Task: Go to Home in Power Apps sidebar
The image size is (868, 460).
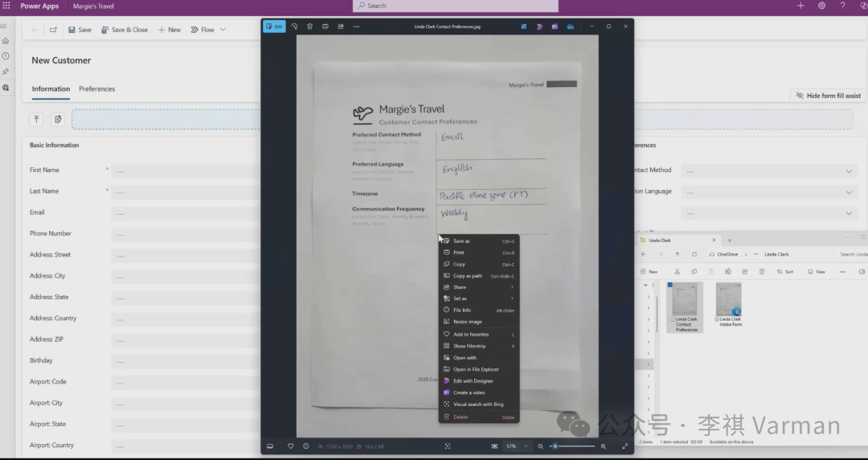Action: (6, 41)
